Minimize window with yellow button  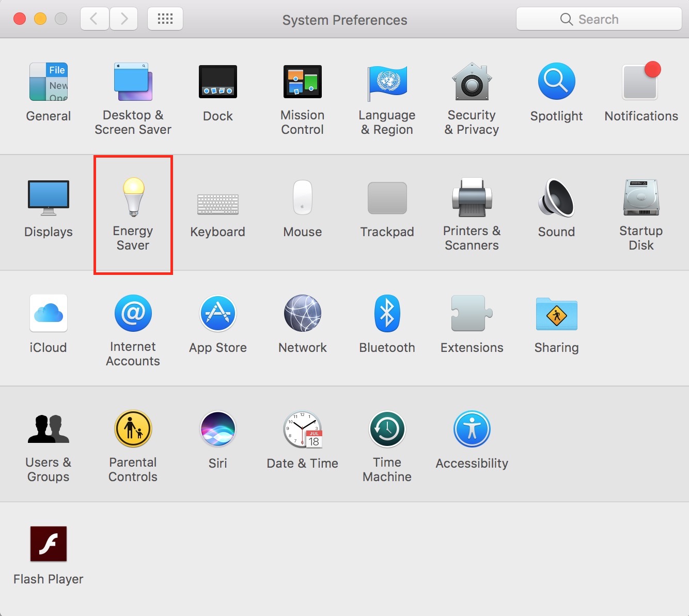40,19
